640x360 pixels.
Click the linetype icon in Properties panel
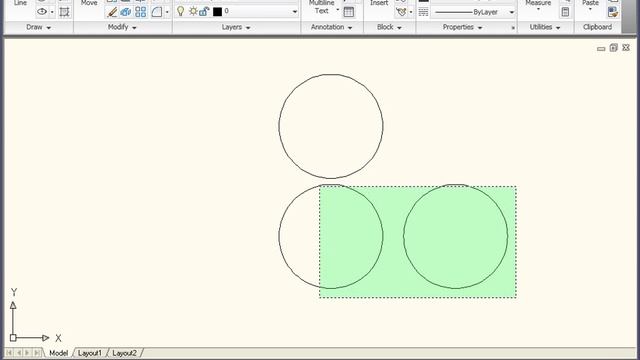tap(423, 12)
